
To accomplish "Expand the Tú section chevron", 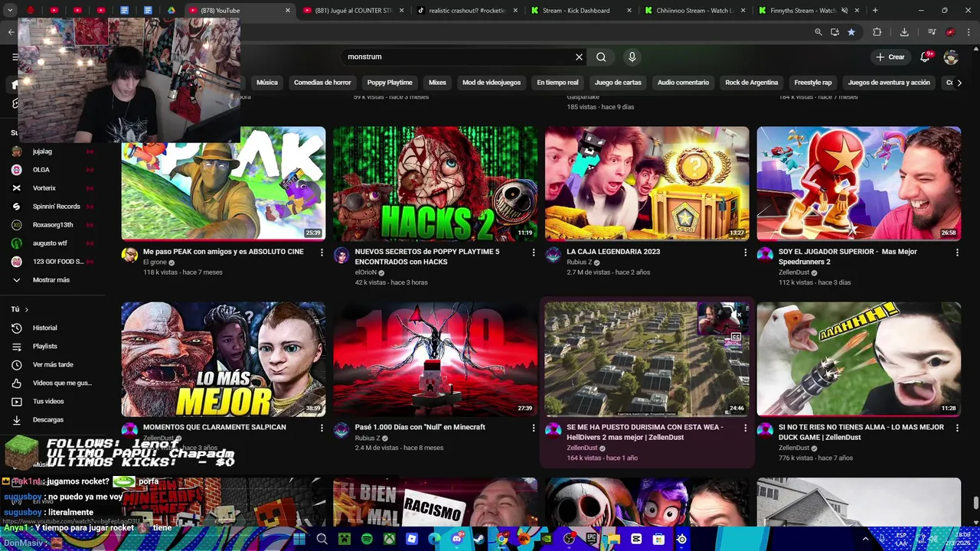I will coord(26,309).
